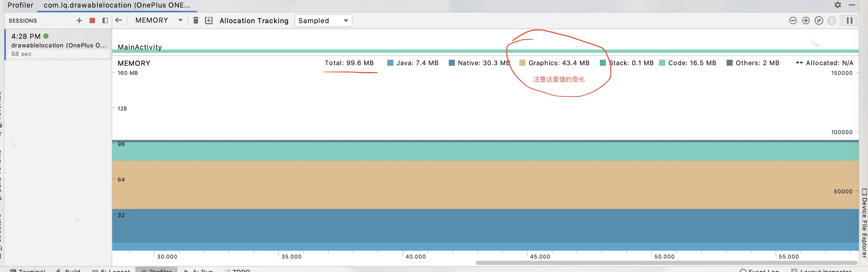Pause live profiling timeline

pos(849,20)
